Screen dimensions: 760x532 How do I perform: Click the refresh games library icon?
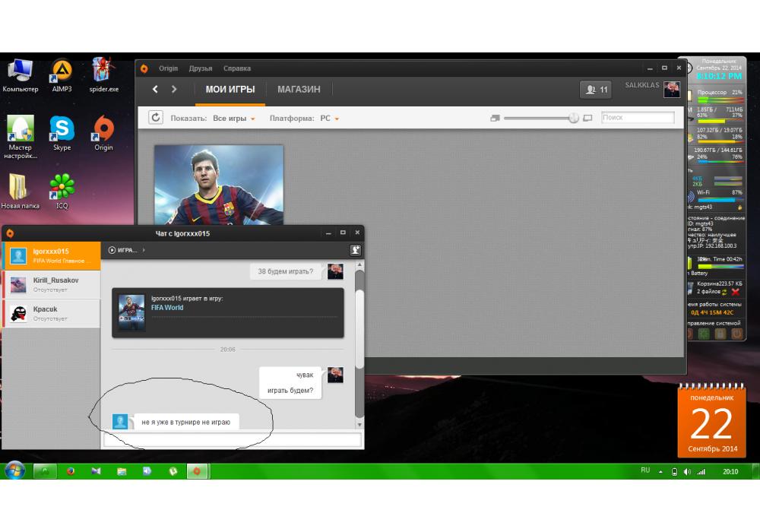[x=156, y=117]
